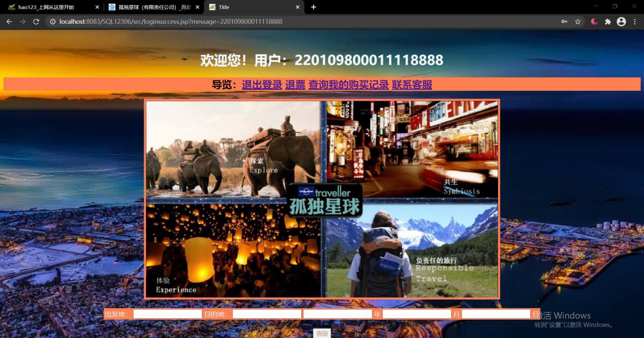Go back with the browser back arrow
The width and height of the screenshot is (644, 338).
point(9,22)
